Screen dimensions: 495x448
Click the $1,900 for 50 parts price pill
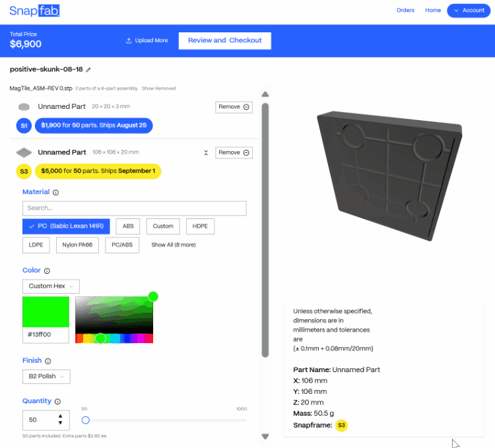[x=94, y=125]
